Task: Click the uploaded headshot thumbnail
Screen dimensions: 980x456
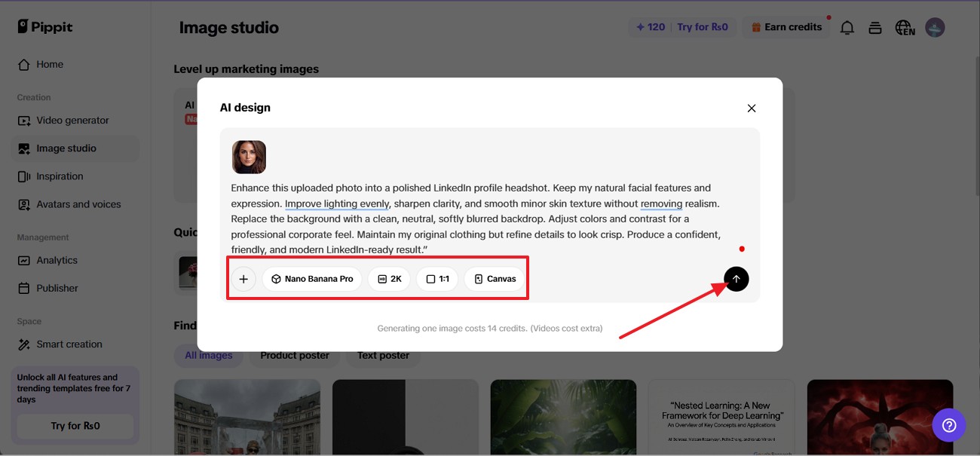Action: 249,157
